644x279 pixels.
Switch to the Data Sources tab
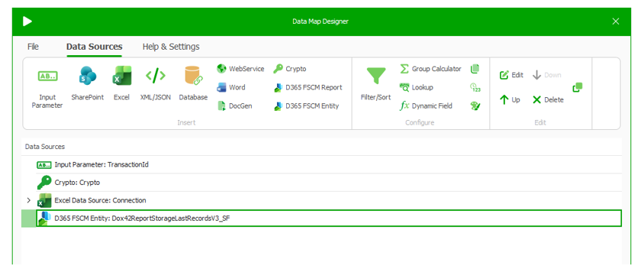(94, 47)
